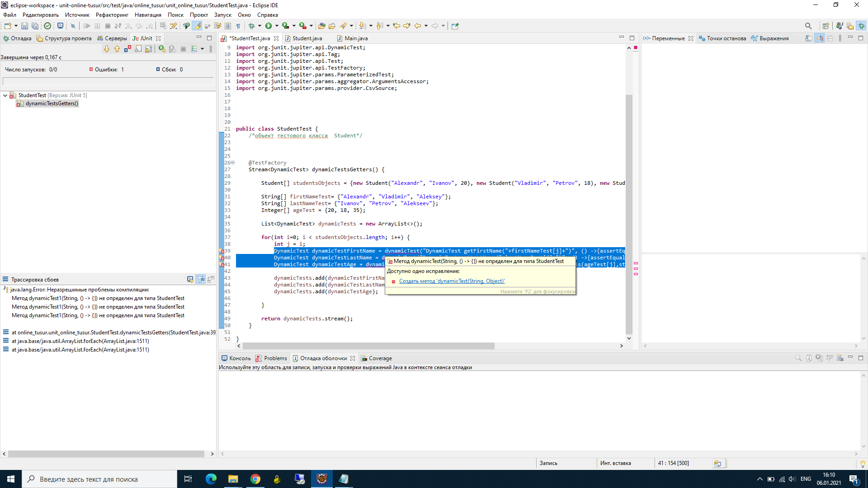Toggle Show Logical Structure in Variables view
Image resolution: width=868 pixels, height=488 pixels.
click(x=819, y=38)
